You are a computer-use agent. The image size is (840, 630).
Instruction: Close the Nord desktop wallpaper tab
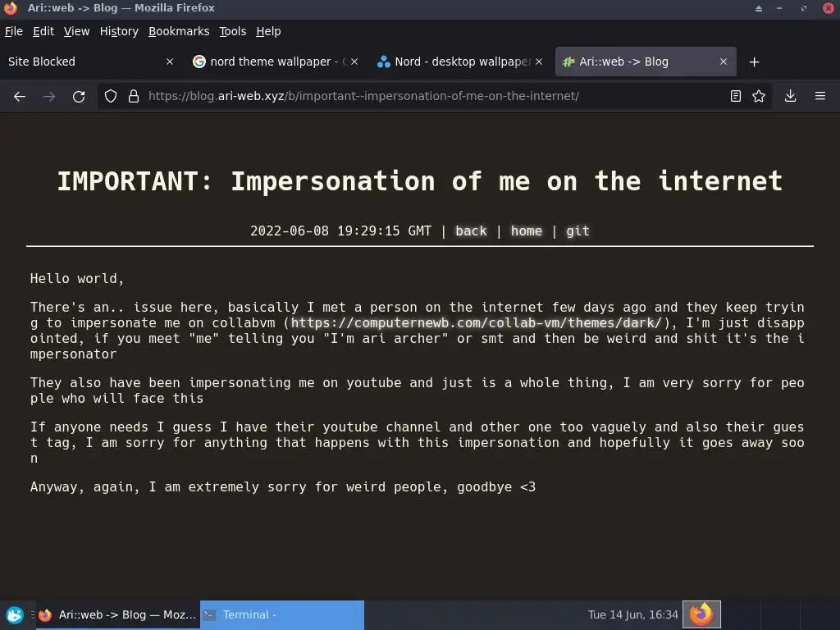coord(539,62)
